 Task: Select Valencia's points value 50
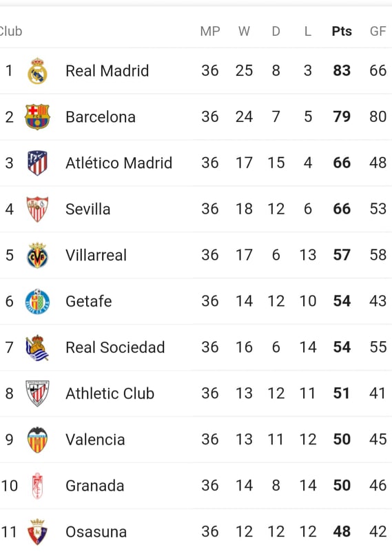(x=342, y=440)
